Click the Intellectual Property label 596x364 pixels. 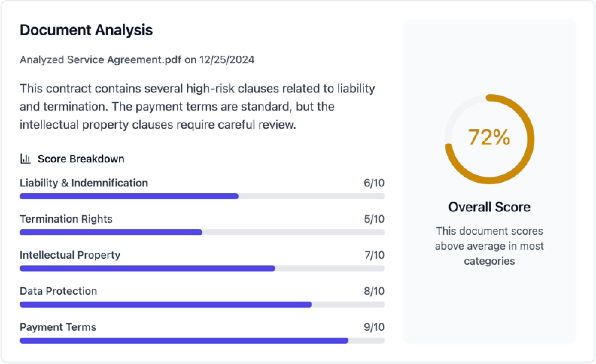70,255
